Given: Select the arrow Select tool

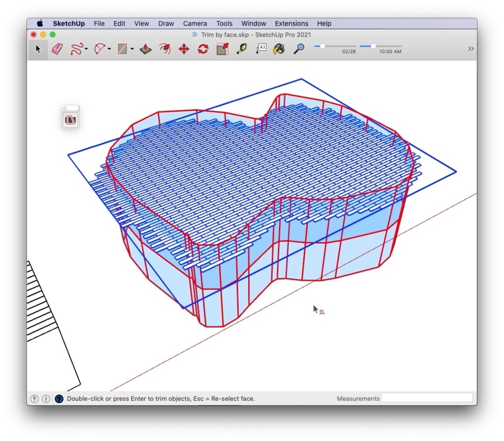Looking at the screenshot, I should [x=38, y=49].
